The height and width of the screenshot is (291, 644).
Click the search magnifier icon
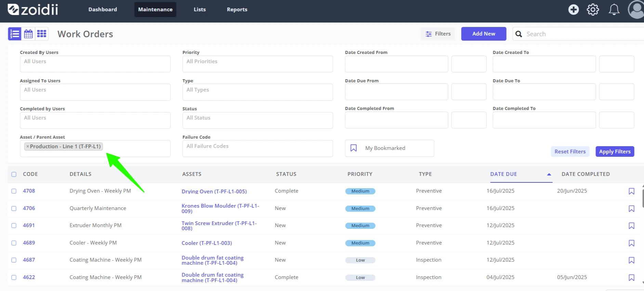pyautogui.click(x=519, y=34)
